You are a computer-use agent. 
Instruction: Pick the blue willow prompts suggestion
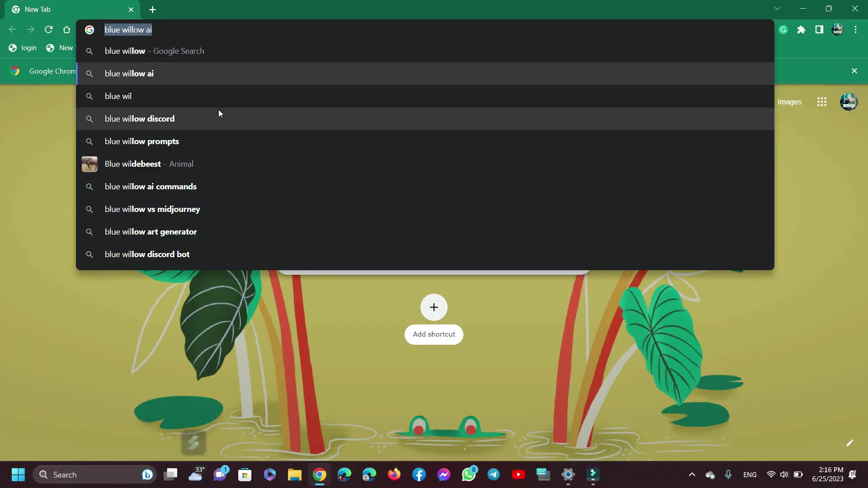(x=425, y=141)
